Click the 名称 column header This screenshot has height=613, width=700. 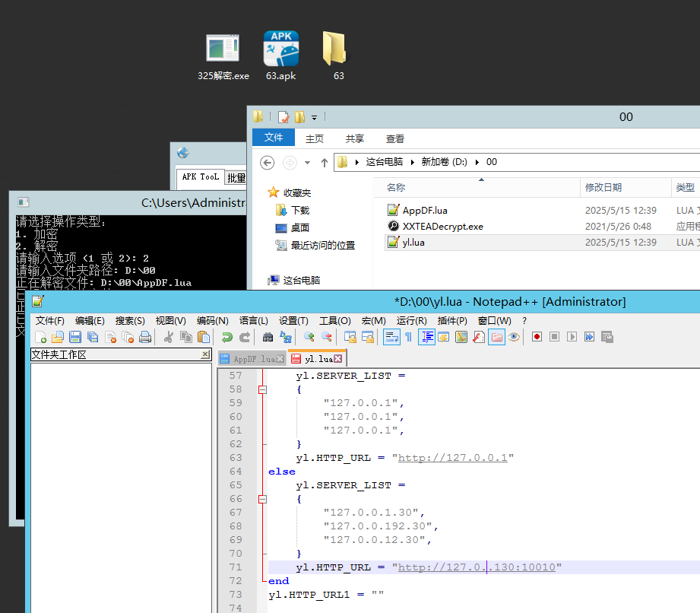396,187
